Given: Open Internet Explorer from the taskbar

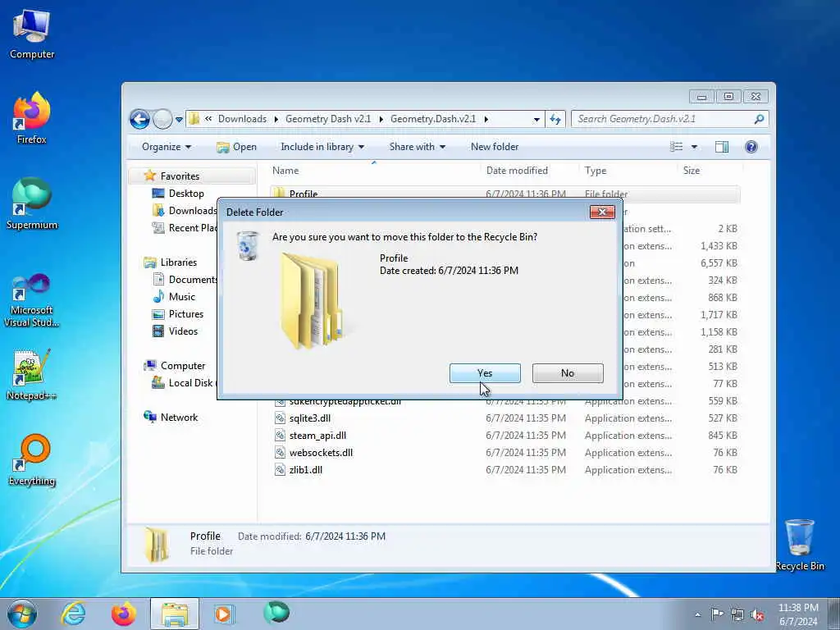Looking at the screenshot, I should pos(73,614).
